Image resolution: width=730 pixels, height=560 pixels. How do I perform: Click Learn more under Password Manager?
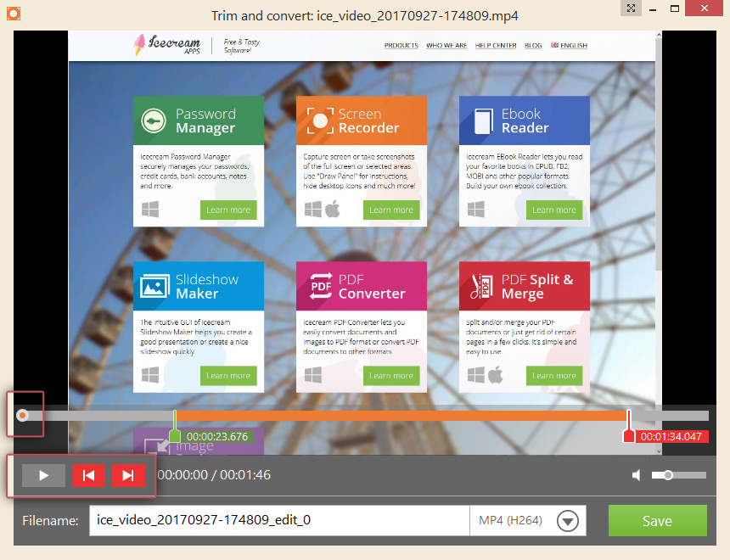coord(228,210)
